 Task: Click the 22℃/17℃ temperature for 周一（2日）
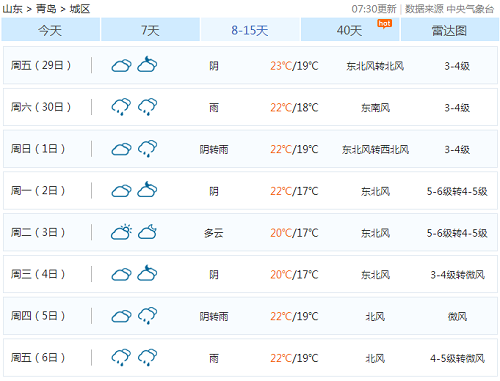pos(294,191)
